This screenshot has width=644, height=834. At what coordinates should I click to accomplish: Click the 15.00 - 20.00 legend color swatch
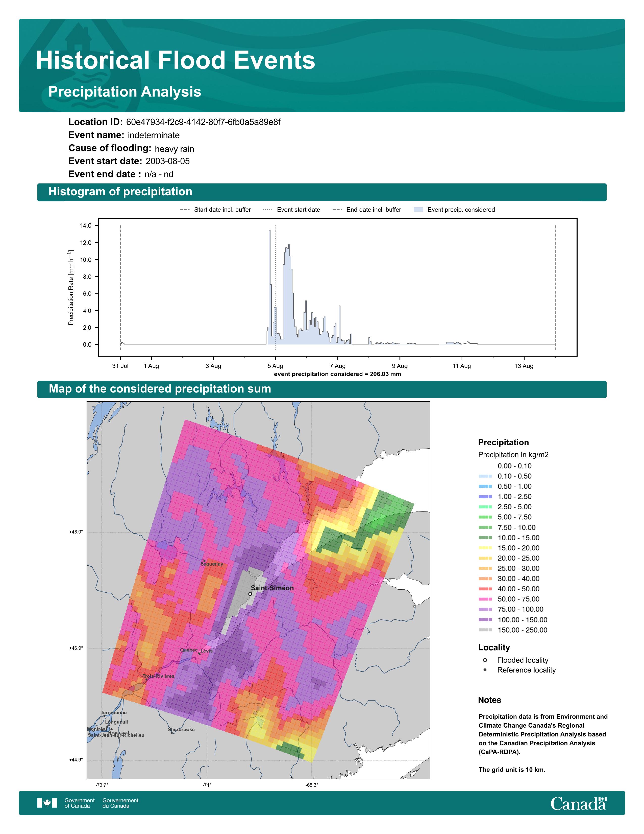485,548
